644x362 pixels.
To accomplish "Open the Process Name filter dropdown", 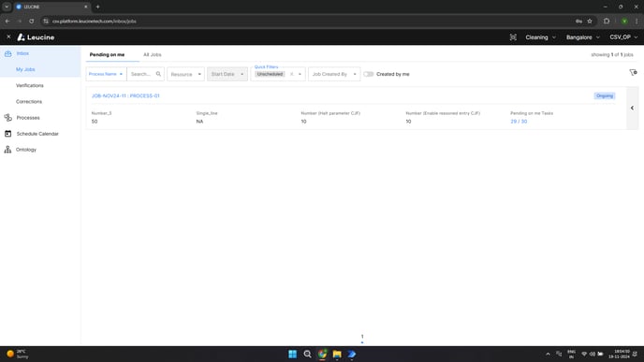I will (106, 74).
